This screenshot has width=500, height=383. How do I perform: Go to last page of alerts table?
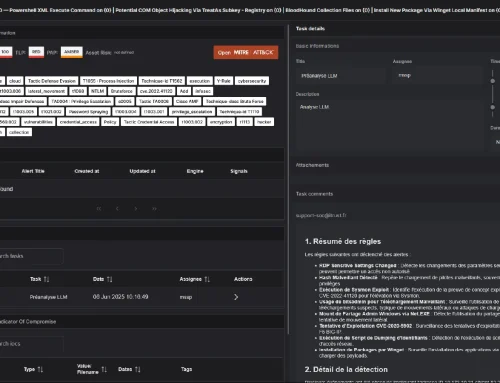[154, 209]
